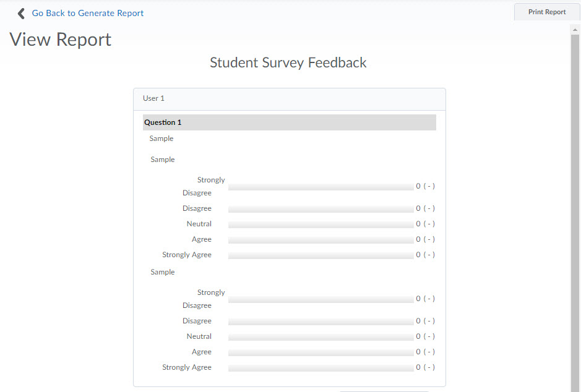581x392 pixels.
Task: Click the back chevron arrow icon
Action: (21, 13)
